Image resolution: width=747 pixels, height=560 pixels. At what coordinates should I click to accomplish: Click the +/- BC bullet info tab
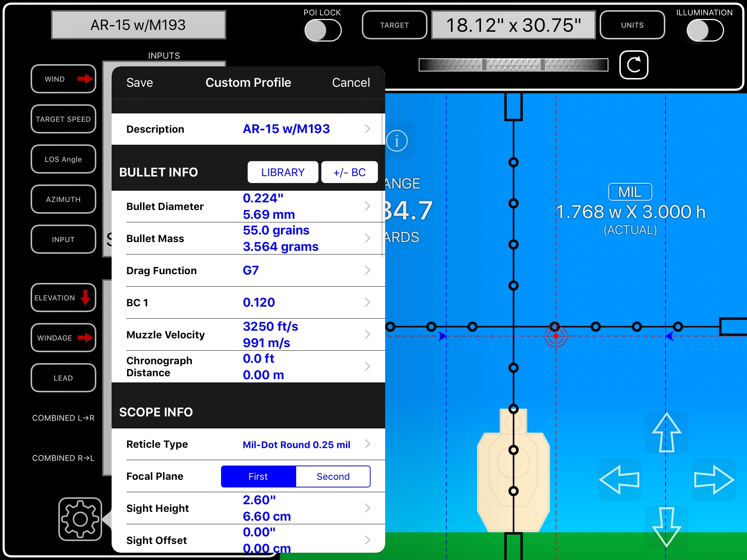point(348,172)
